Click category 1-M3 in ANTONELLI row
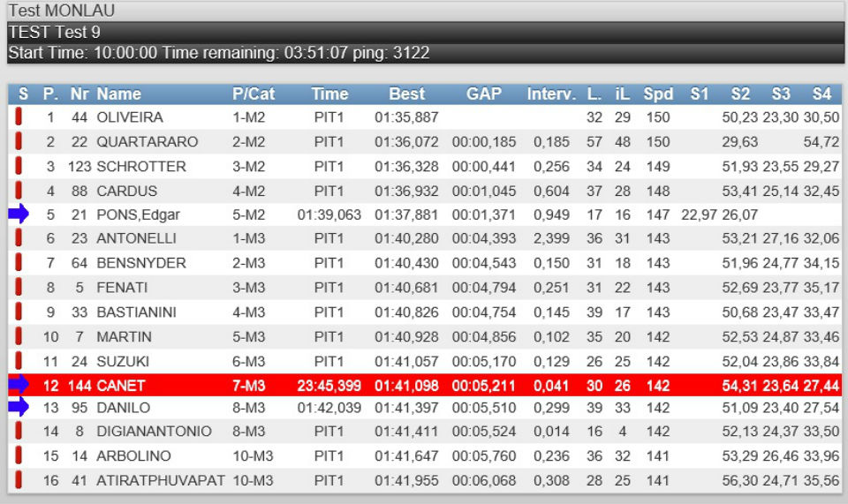 [249, 238]
